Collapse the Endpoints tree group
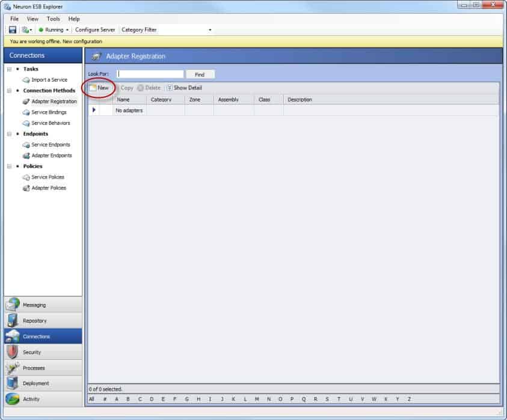 (x=10, y=134)
